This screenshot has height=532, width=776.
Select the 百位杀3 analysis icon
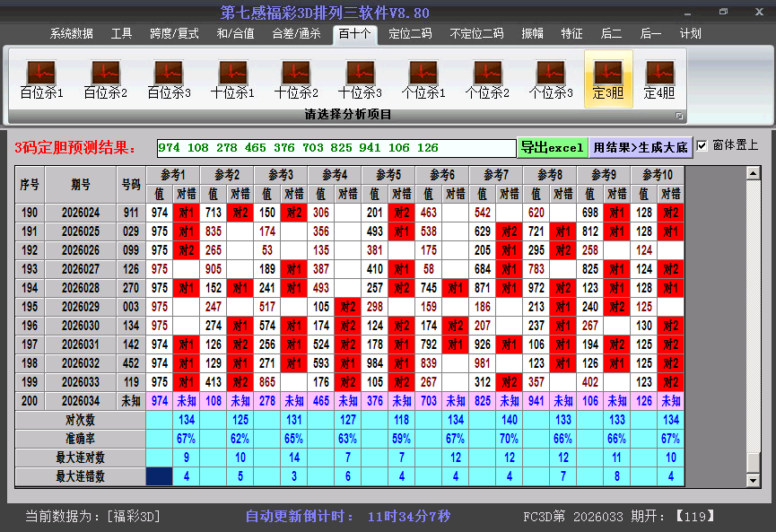click(169, 79)
